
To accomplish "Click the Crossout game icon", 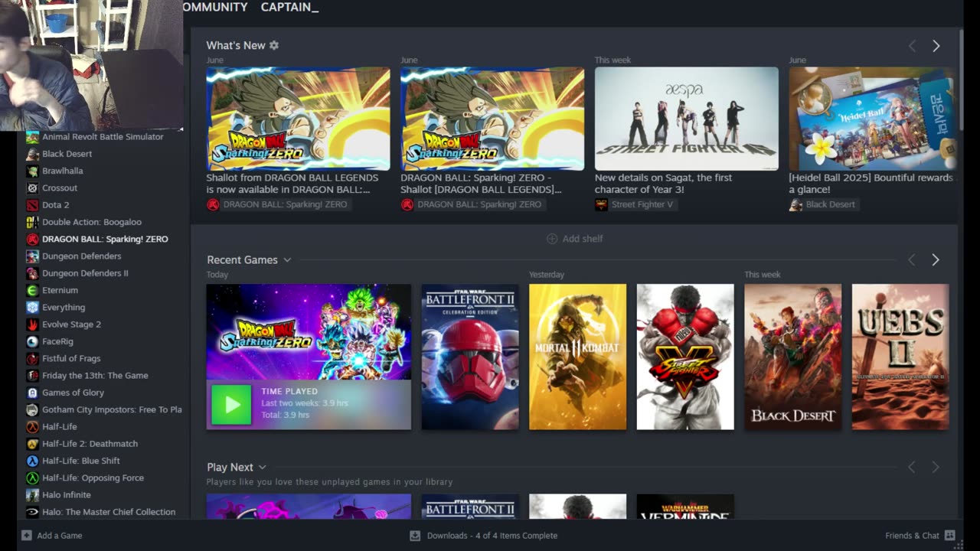I will click(32, 188).
